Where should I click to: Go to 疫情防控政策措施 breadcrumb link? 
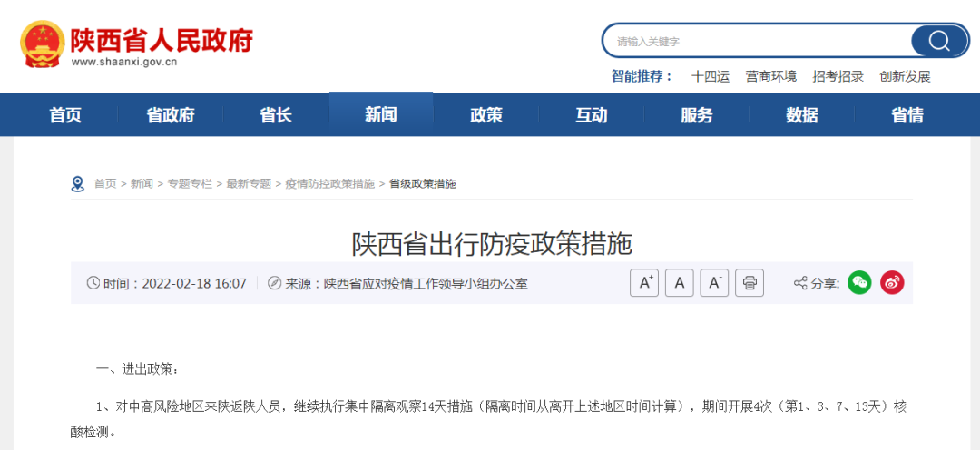point(329,183)
